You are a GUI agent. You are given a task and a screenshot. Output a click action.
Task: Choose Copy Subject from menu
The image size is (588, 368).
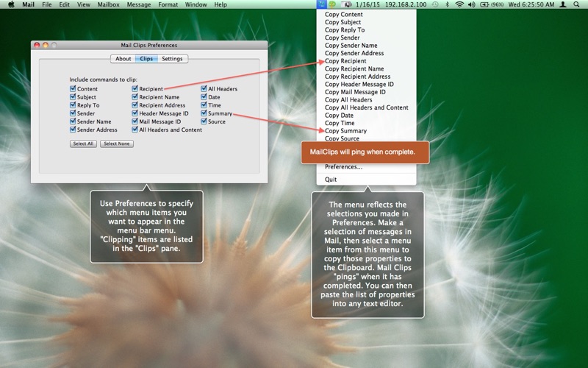366,22
